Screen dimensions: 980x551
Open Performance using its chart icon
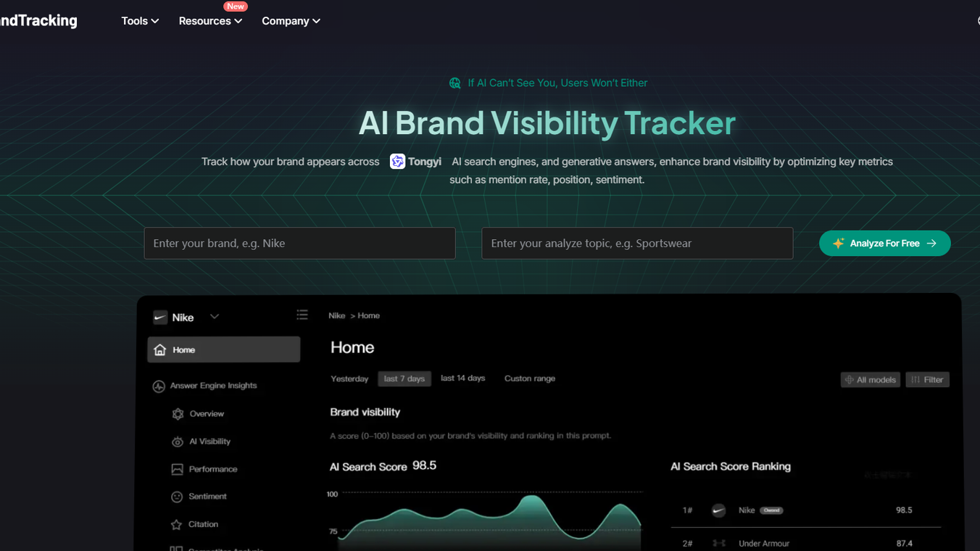(x=178, y=468)
